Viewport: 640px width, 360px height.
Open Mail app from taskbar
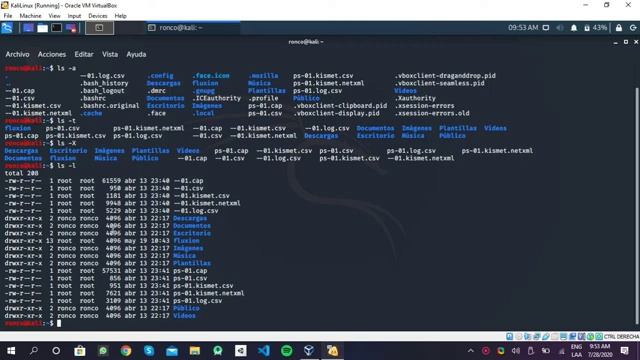[x=172, y=351]
